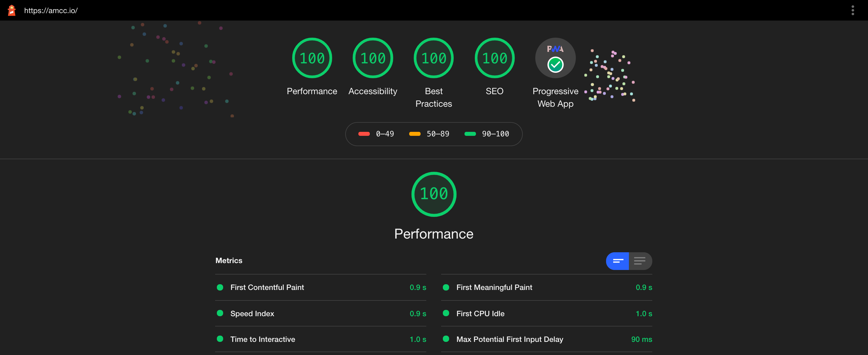
Task: Expand the First Contentful Paint metric
Action: point(267,287)
